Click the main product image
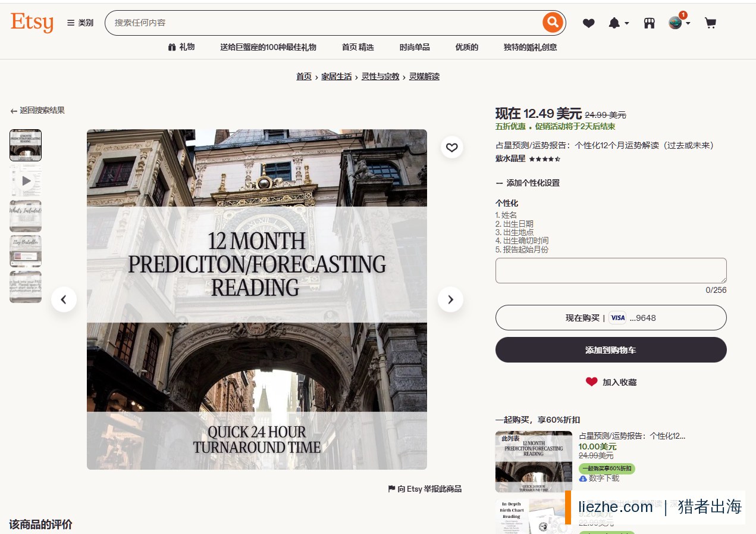The width and height of the screenshot is (756, 534). (x=257, y=299)
